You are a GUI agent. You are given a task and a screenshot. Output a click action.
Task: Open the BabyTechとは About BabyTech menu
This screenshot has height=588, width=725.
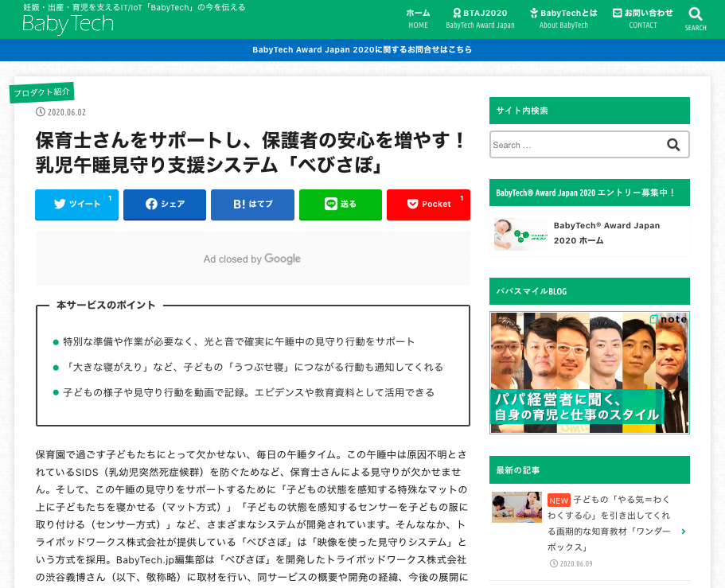pyautogui.click(x=563, y=19)
